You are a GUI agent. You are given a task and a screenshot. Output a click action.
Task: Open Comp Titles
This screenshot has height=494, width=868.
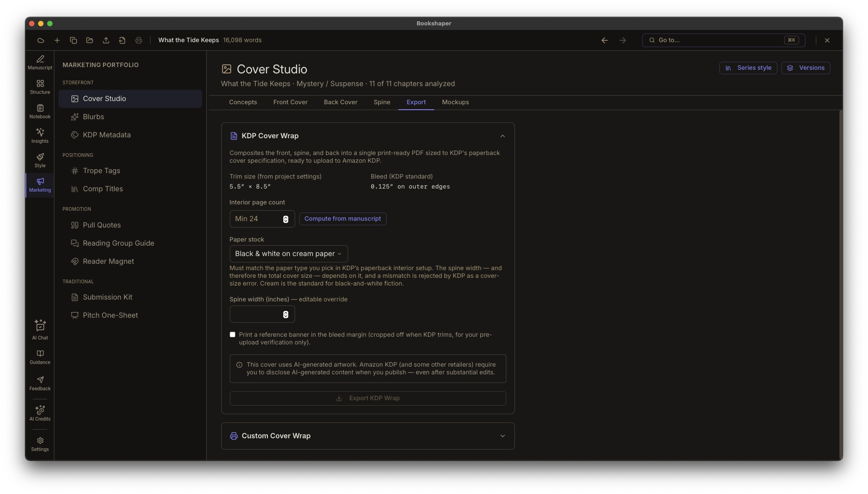click(x=130, y=189)
